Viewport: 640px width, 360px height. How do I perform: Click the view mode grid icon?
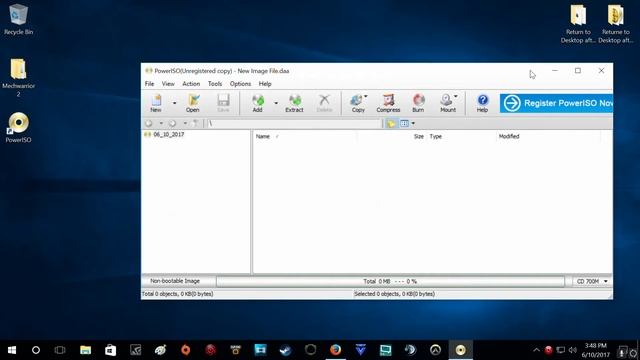404,123
